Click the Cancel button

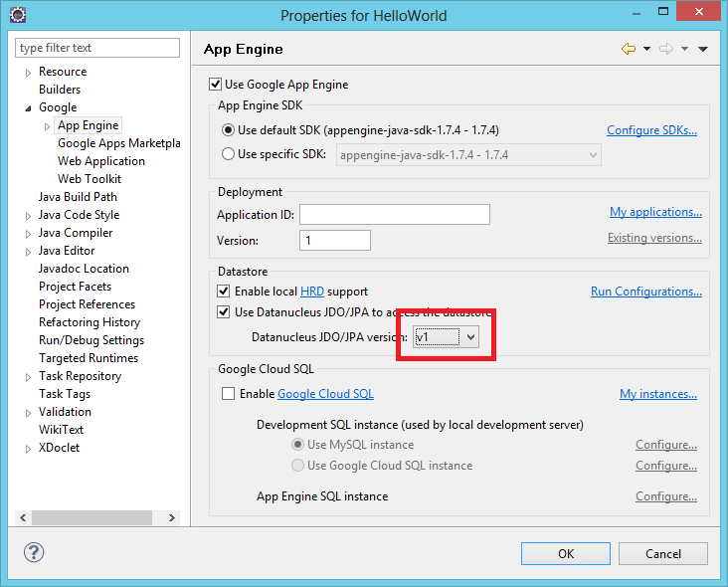click(663, 553)
